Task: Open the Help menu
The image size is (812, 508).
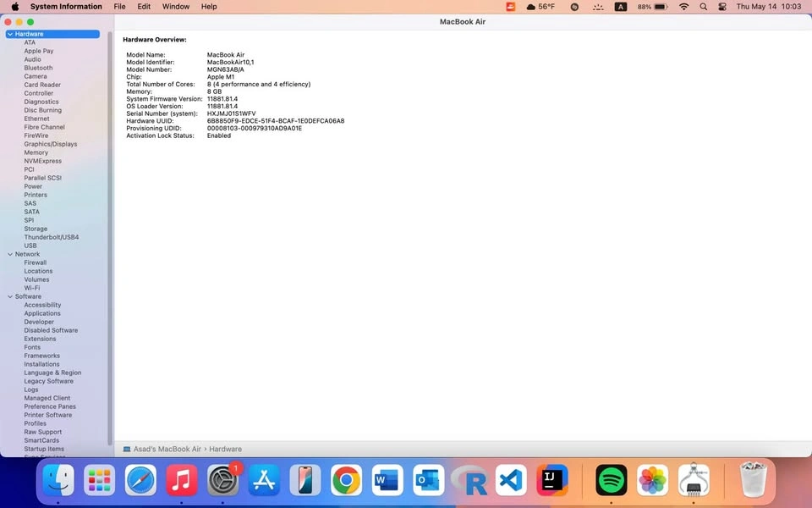Action: coord(209,7)
